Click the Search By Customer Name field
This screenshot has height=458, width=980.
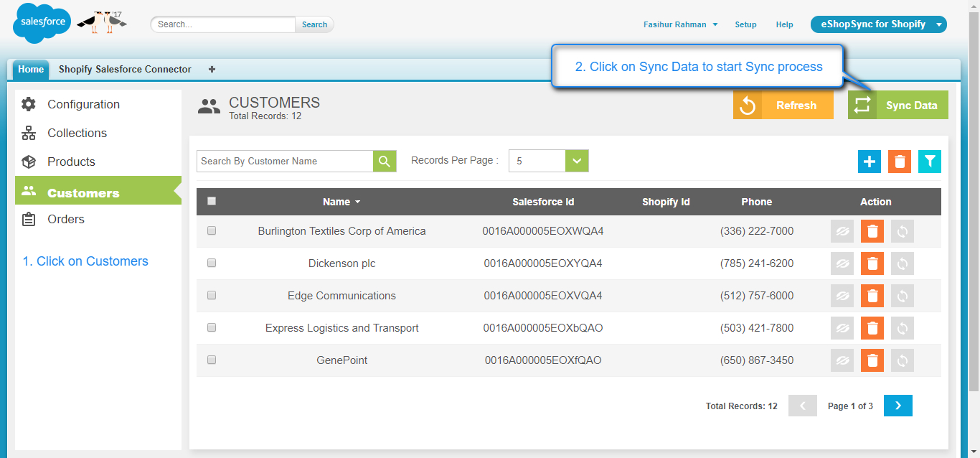point(285,161)
